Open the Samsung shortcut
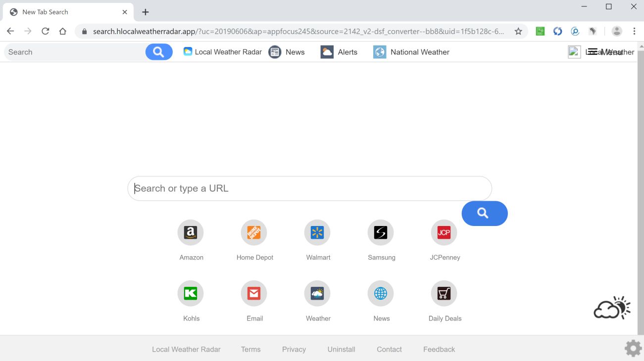The height and width of the screenshot is (361, 644). pos(381,232)
